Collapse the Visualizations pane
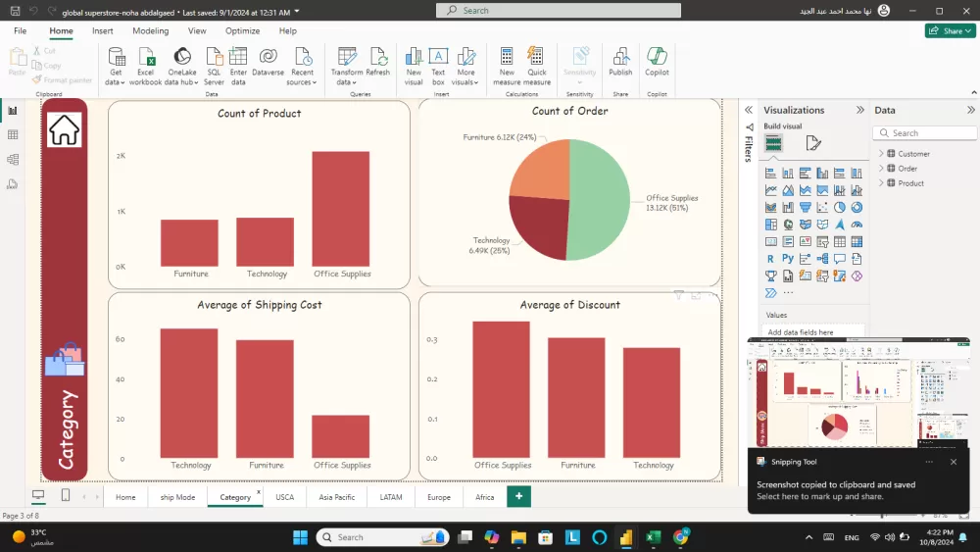Image resolution: width=980 pixels, height=552 pixels. [x=859, y=110]
